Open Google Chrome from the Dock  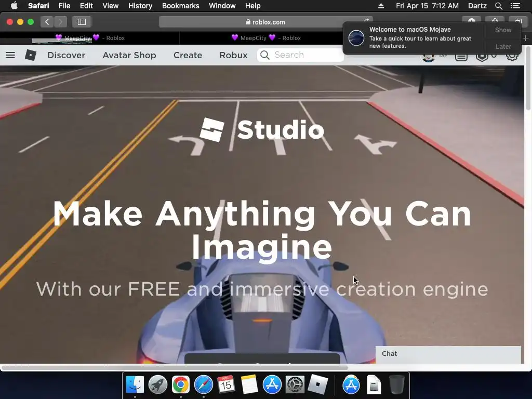180,384
